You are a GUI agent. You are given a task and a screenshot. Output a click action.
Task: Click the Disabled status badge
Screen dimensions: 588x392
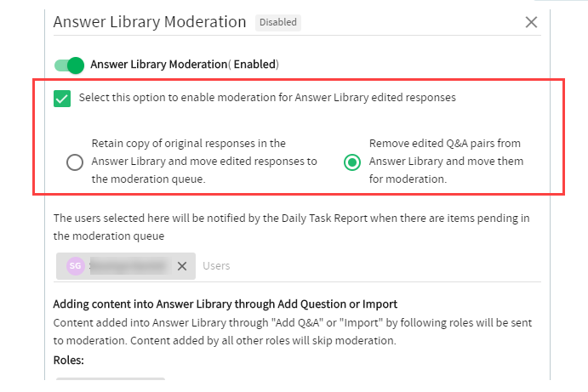(278, 22)
